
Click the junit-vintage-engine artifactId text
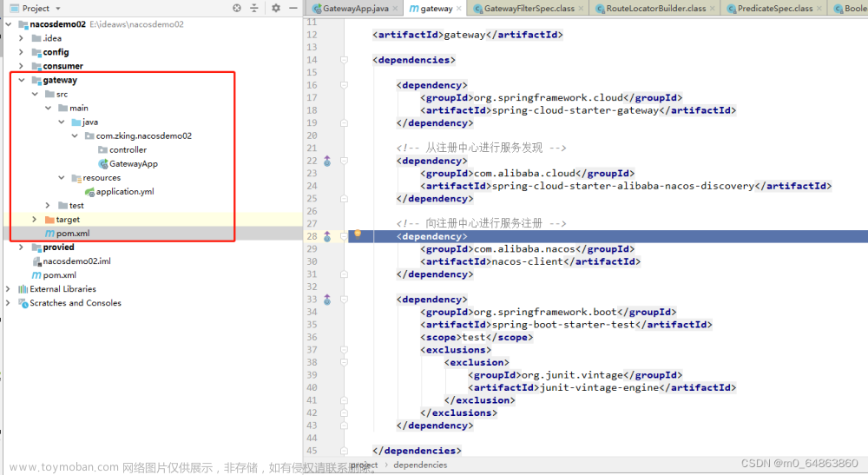coord(600,387)
